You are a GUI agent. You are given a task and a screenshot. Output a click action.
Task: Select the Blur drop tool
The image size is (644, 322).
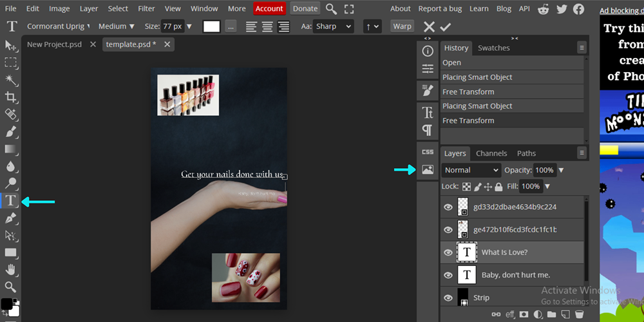[x=10, y=166]
